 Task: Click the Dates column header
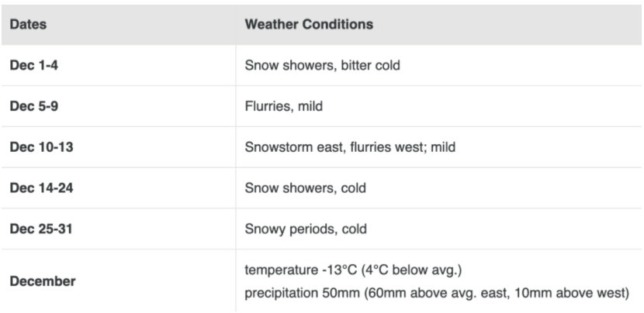28,24
